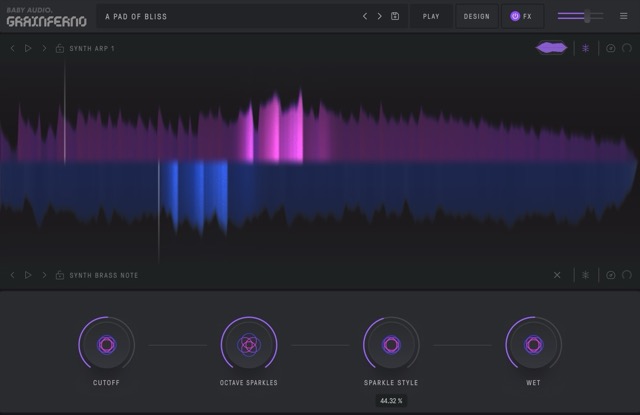Go to the next preset
Viewport: 640px width, 415px height.
[380, 16]
